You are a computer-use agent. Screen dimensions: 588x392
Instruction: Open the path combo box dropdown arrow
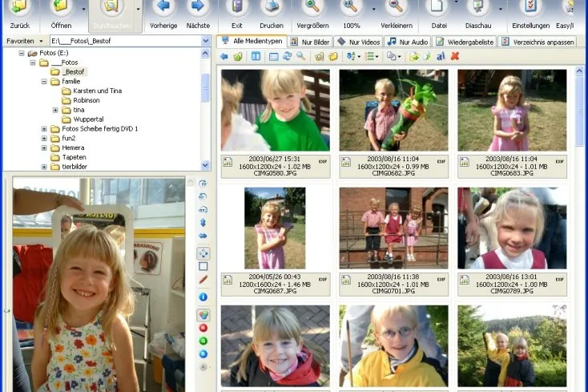click(x=206, y=41)
